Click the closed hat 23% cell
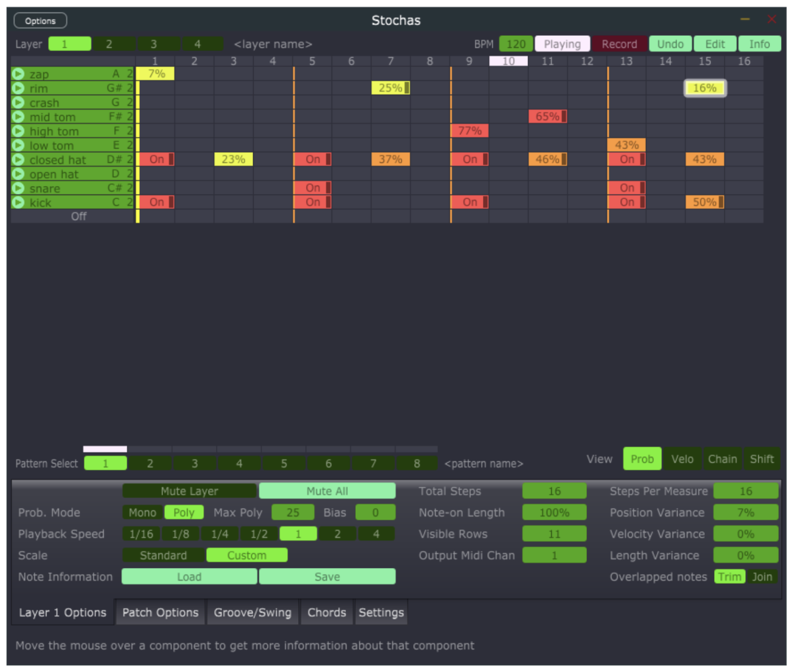 tap(234, 159)
